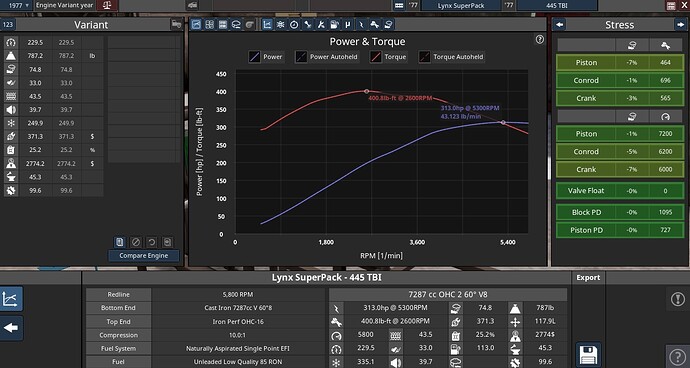Viewport: 690px width, 368px height.
Task: Click the red calculator icon at top right
Action: (671, 5)
